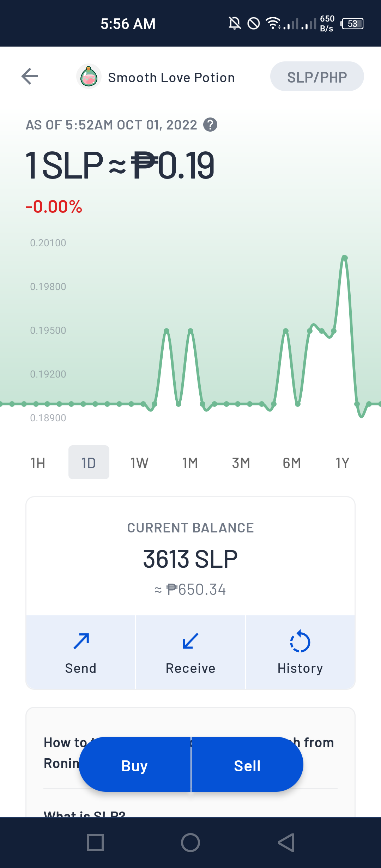The width and height of the screenshot is (381, 868).
Task: Switch the SLP/PHP currency pair toggle
Action: coord(317,76)
